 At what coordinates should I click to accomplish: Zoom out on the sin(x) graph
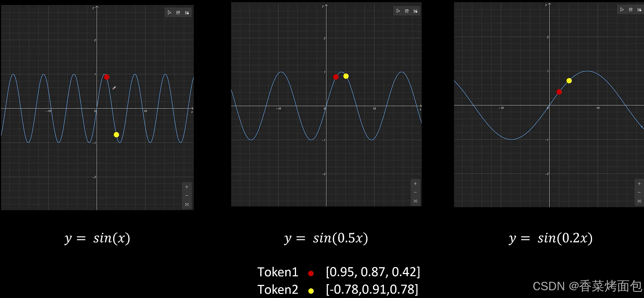coord(187,196)
